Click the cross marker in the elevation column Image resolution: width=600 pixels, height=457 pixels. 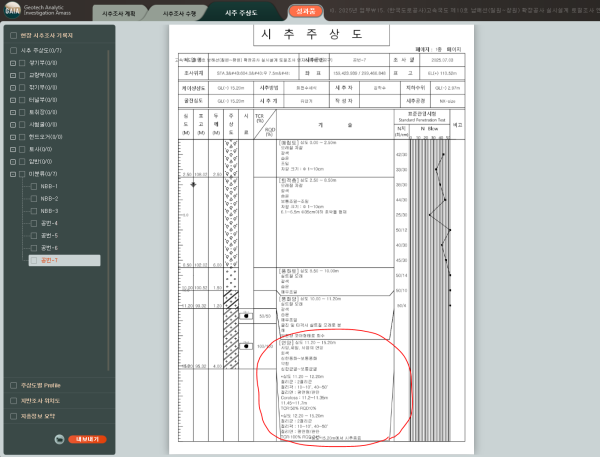tap(193, 184)
